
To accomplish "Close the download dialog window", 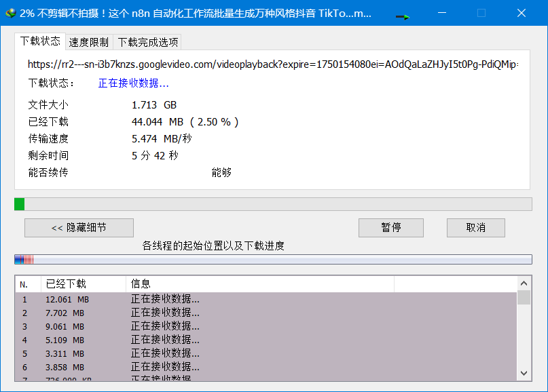I will (x=521, y=13).
